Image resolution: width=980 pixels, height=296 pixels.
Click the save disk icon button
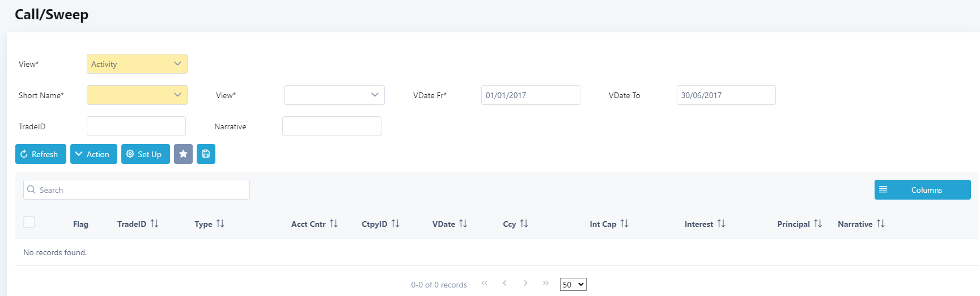tap(206, 154)
